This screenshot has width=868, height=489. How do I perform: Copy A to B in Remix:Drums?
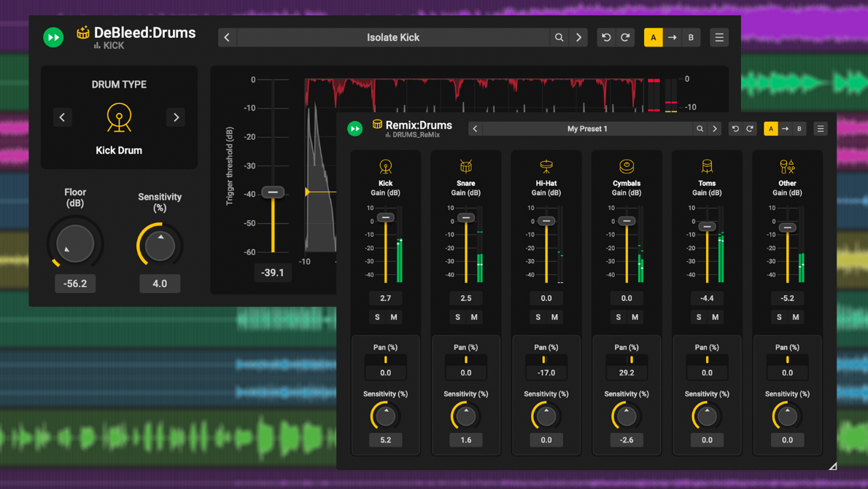tap(785, 129)
